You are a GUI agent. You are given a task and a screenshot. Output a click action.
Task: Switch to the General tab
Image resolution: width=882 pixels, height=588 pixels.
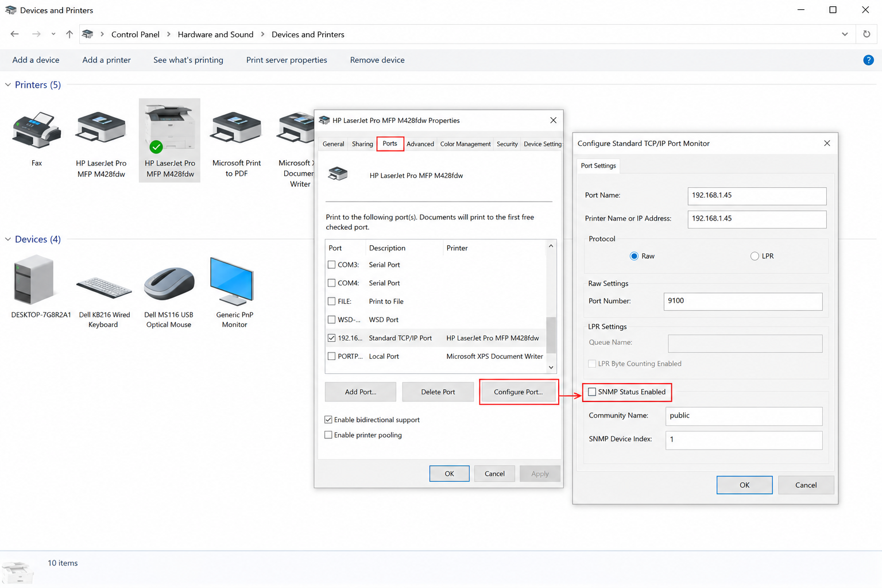pos(333,144)
